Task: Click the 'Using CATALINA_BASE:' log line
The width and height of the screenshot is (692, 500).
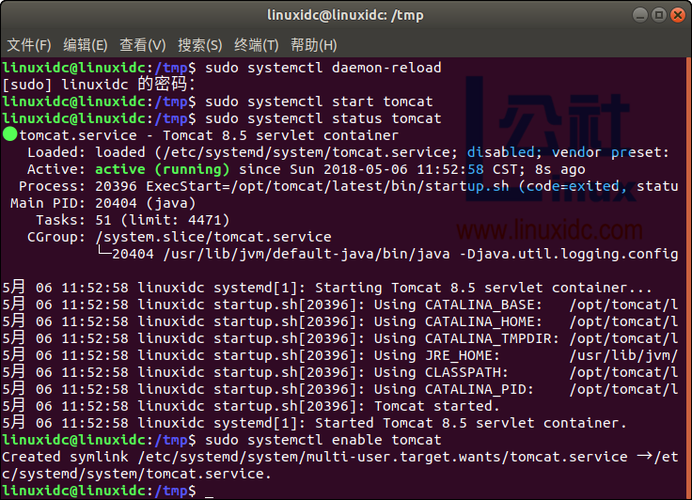Action: (340, 305)
